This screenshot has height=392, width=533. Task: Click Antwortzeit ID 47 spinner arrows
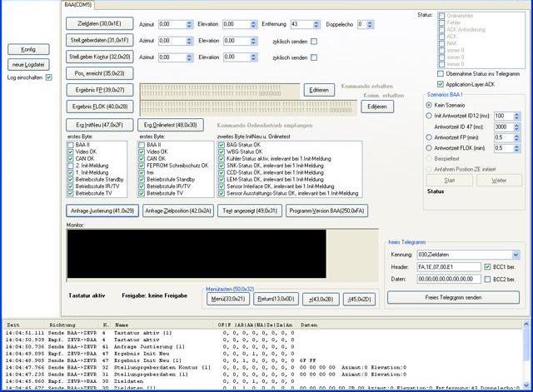pos(516,127)
